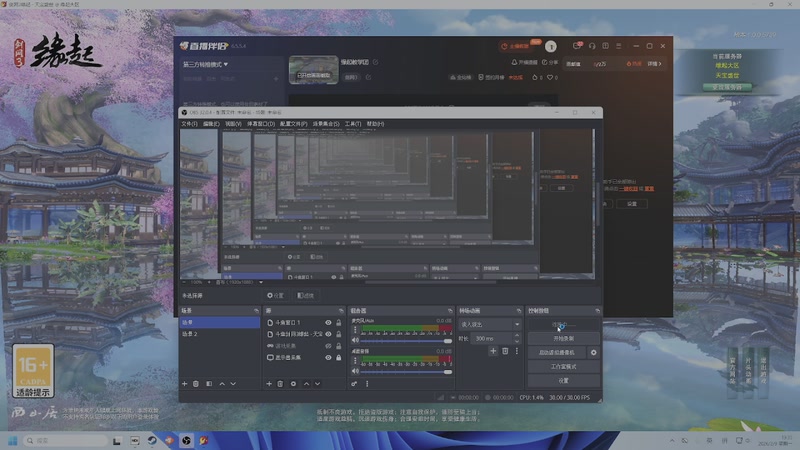Move selected scene up

click(x=222, y=384)
